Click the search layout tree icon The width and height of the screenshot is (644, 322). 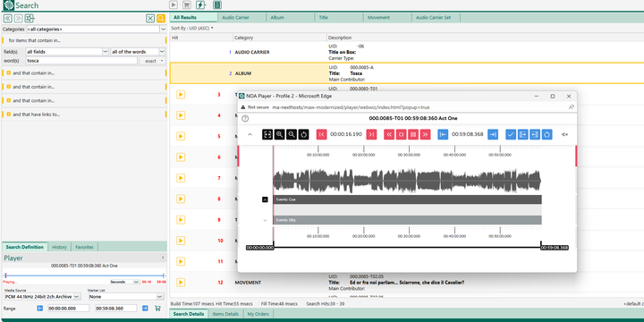30,18
